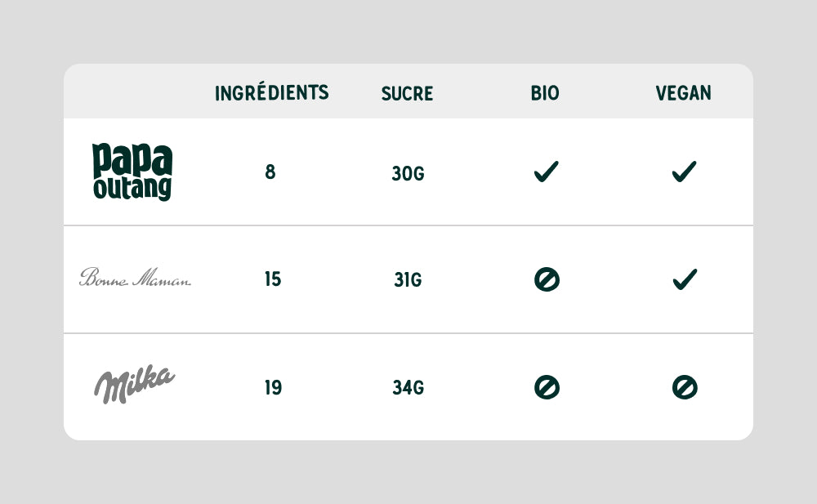Click the 15 ingredients value
Image resolution: width=817 pixels, height=504 pixels.
(x=273, y=279)
